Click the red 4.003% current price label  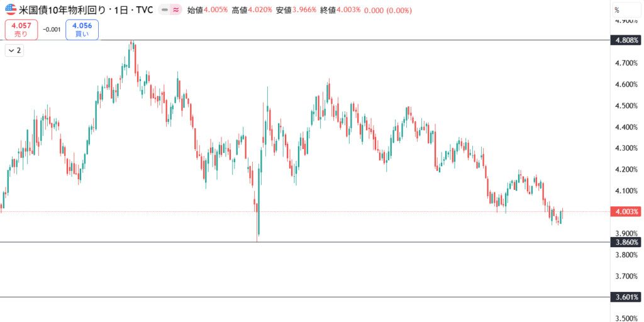coord(626,212)
